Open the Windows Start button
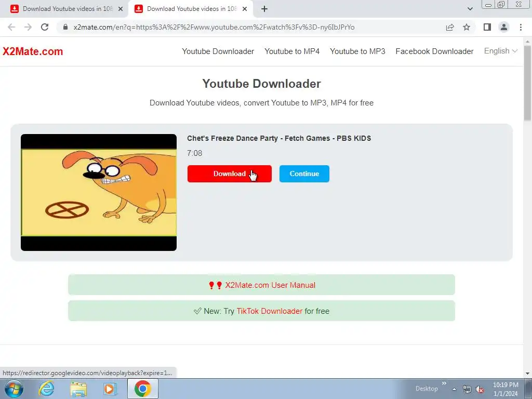The width and height of the screenshot is (532, 399). (14, 389)
